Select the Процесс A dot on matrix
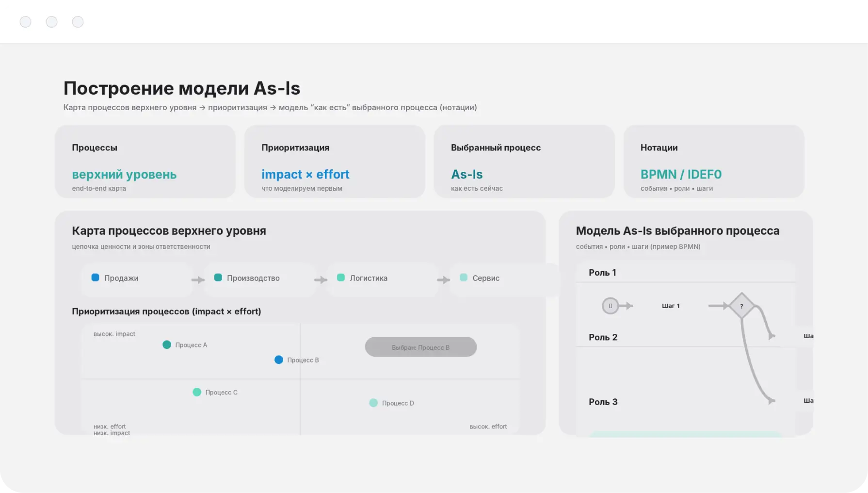 [x=167, y=345]
